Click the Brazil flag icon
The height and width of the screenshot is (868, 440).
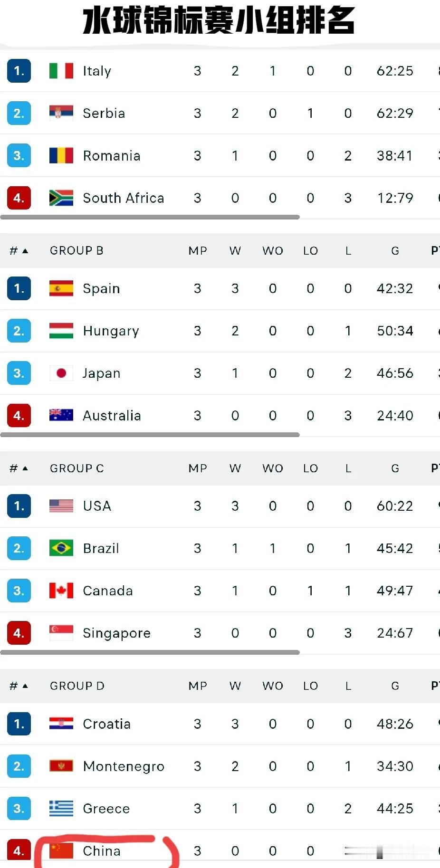click(61, 548)
